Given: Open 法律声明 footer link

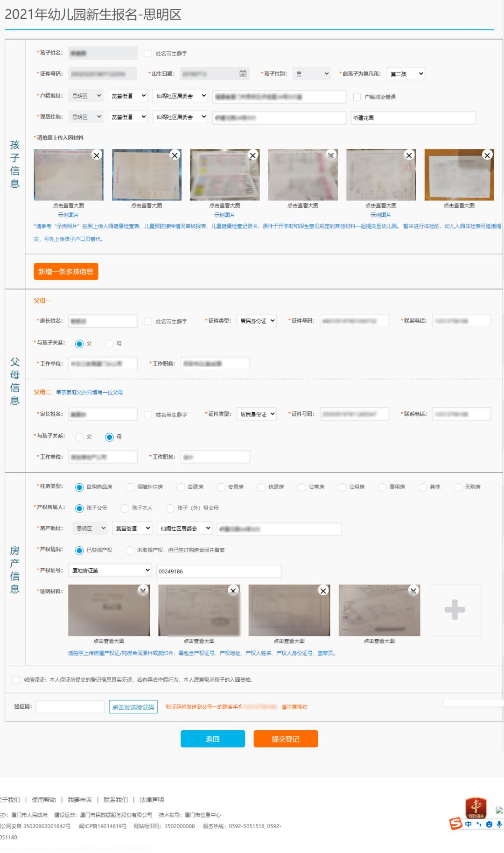Looking at the screenshot, I should point(152,800).
